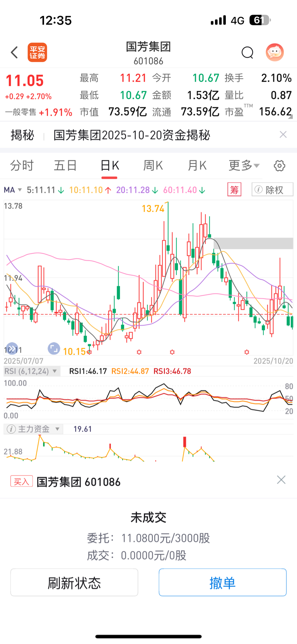Toggle the 筹 chip distribution icon

coord(234,190)
